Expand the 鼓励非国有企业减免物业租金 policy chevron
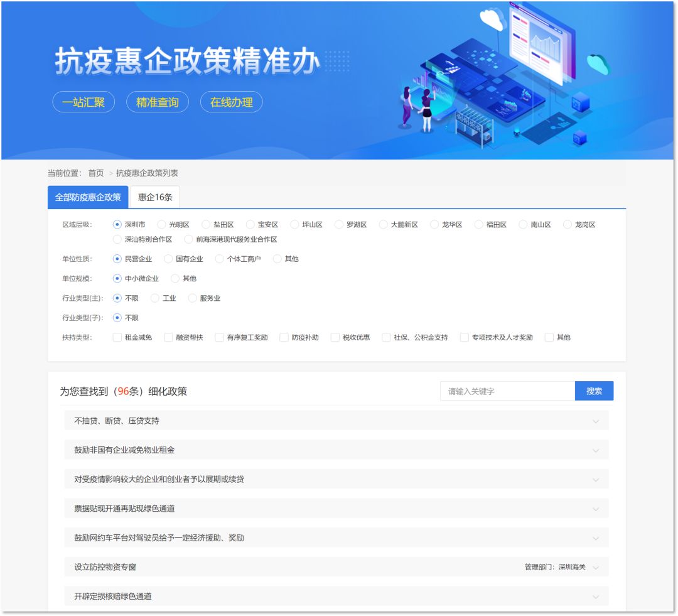Image resolution: width=678 pixels, height=616 pixels. click(x=596, y=450)
